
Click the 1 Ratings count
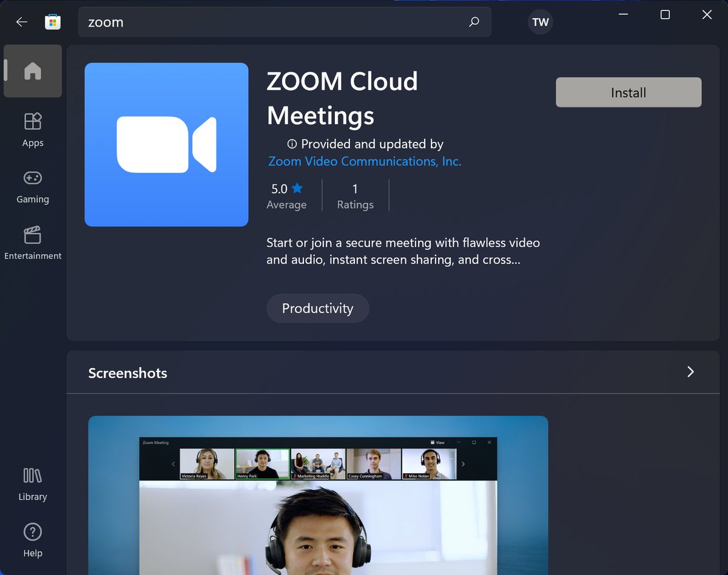355,197
